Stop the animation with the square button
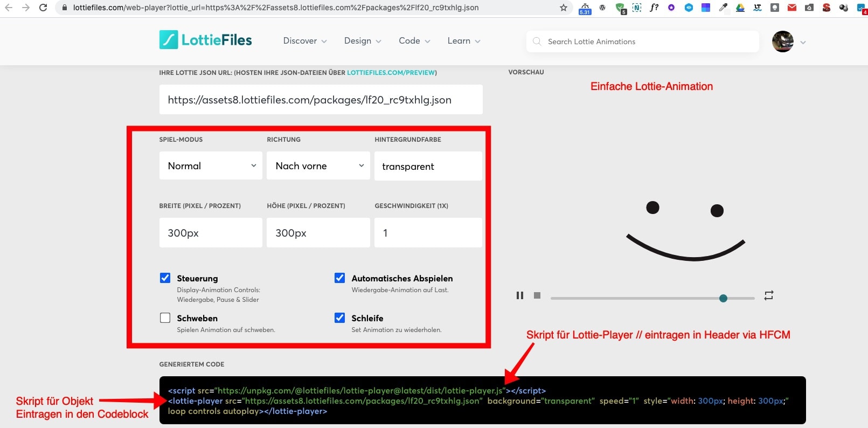Viewport: 868px width, 428px height. pos(537,295)
